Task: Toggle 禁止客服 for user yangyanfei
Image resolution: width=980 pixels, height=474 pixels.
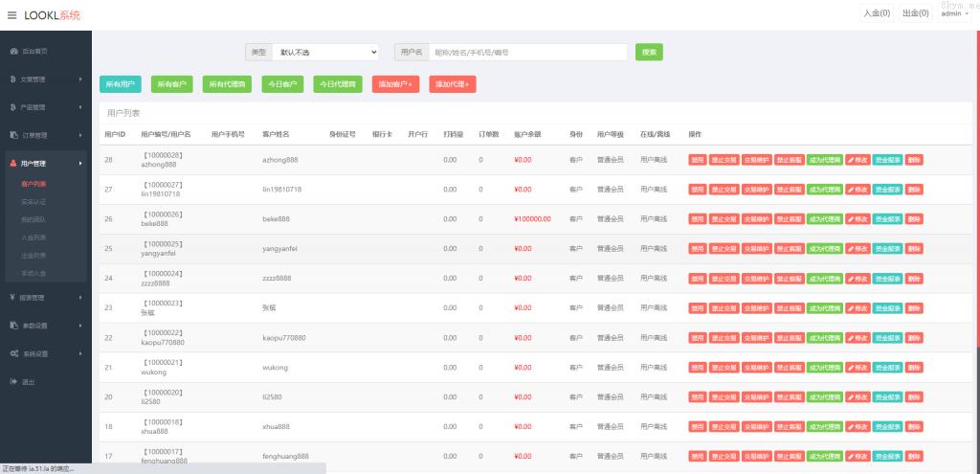Action: pyautogui.click(x=789, y=249)
